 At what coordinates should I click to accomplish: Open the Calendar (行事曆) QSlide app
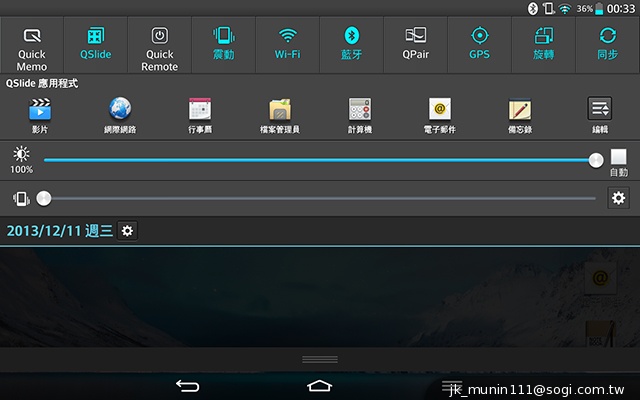[200, 115]
